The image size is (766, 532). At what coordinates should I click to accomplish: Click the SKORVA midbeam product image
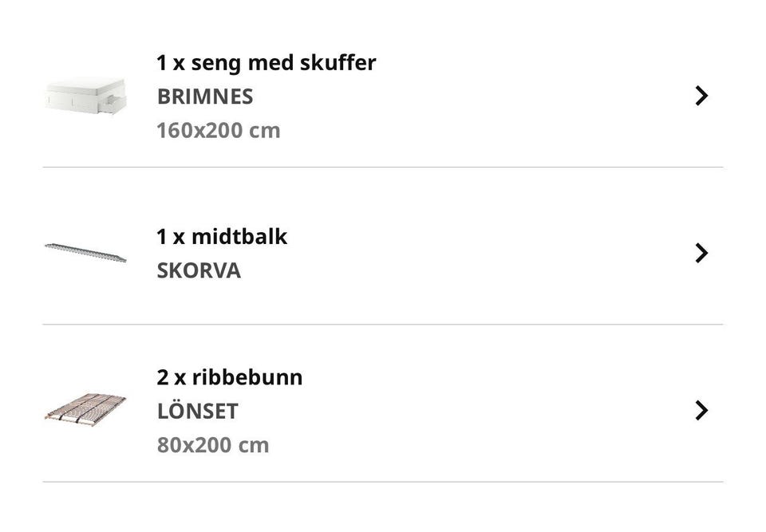click(x=86, y=253)
